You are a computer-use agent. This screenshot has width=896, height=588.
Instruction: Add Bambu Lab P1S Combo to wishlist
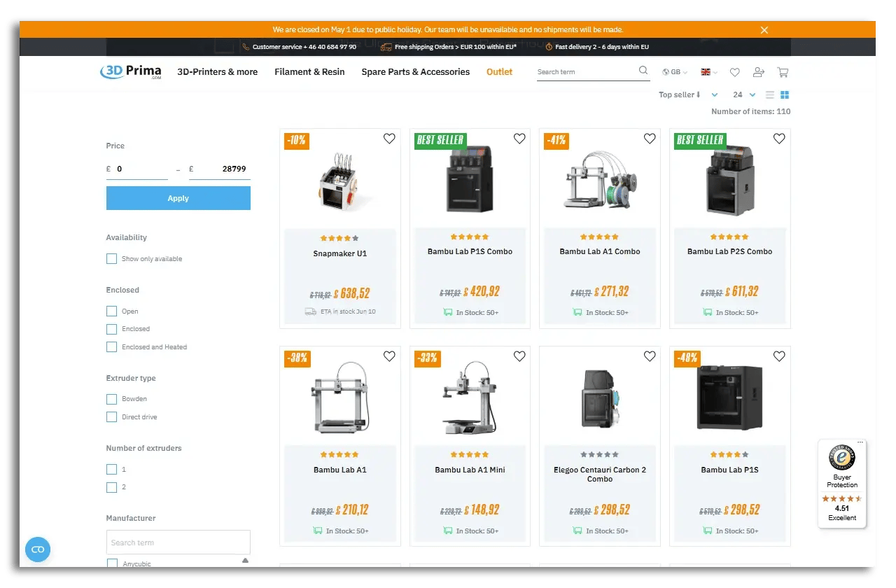[519, 139]
